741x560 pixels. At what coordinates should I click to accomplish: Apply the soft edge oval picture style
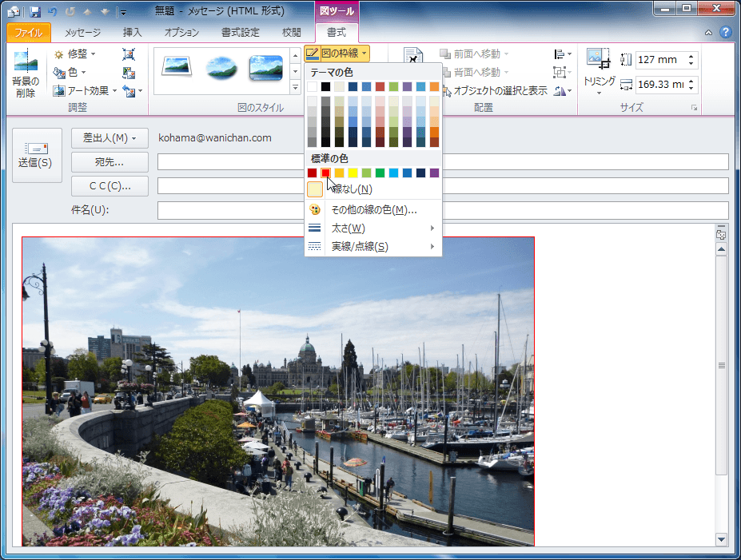click(x=221, y=68)
